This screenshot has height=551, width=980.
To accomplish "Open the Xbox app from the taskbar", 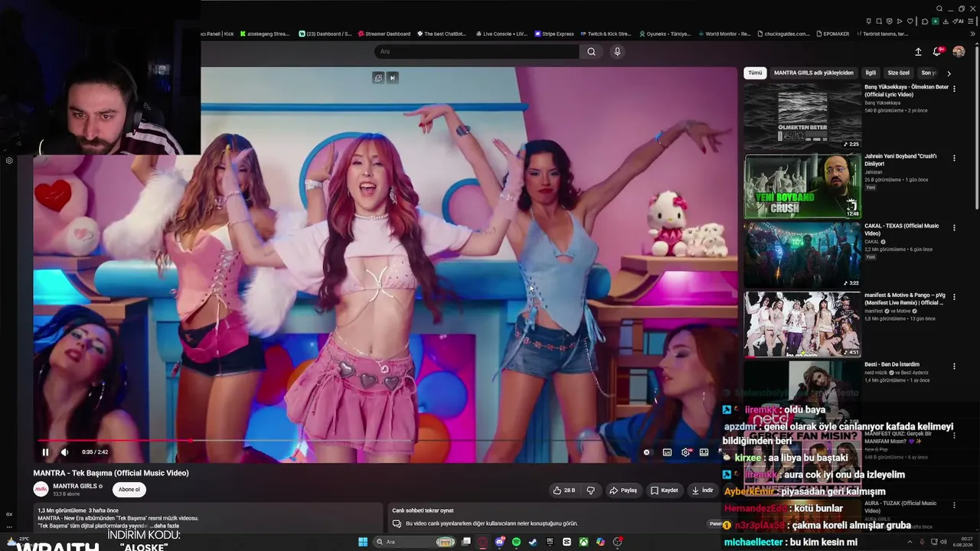I will pos(583,542).
